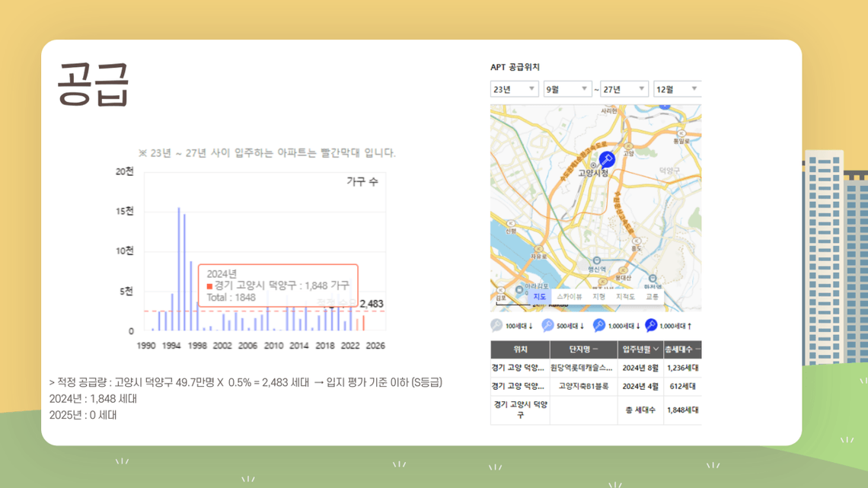Click the 2024년 tooltip title

click(x=222, y=274)
